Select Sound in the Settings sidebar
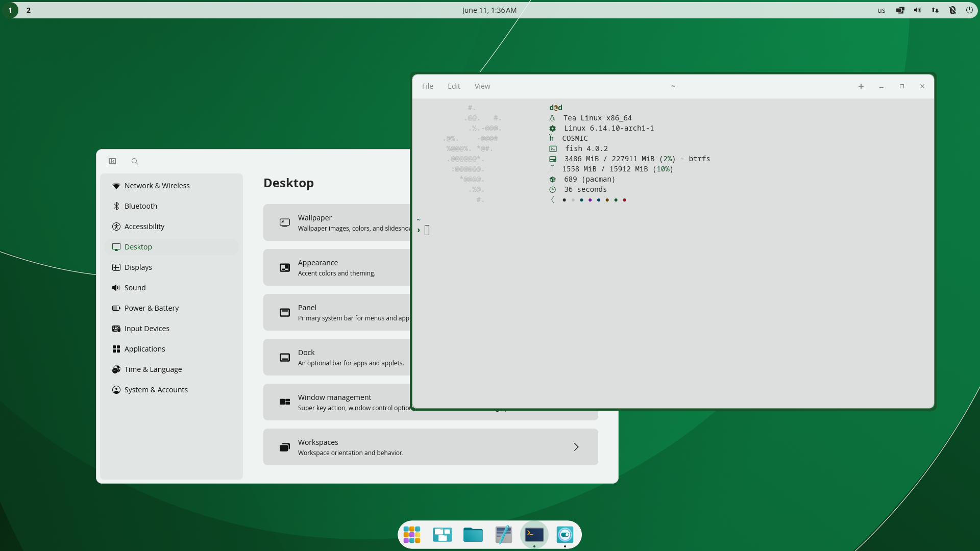980x551 pixels. 135,287
